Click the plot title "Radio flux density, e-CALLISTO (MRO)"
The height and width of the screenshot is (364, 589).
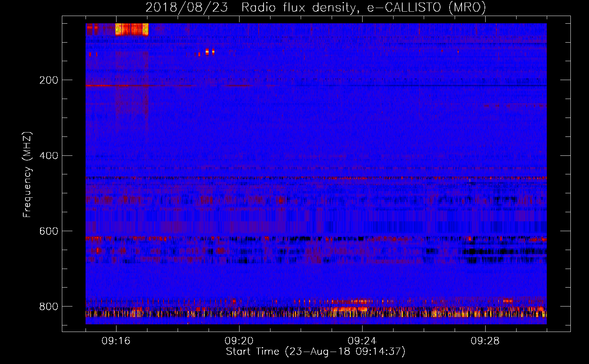[x=363, y=7]
